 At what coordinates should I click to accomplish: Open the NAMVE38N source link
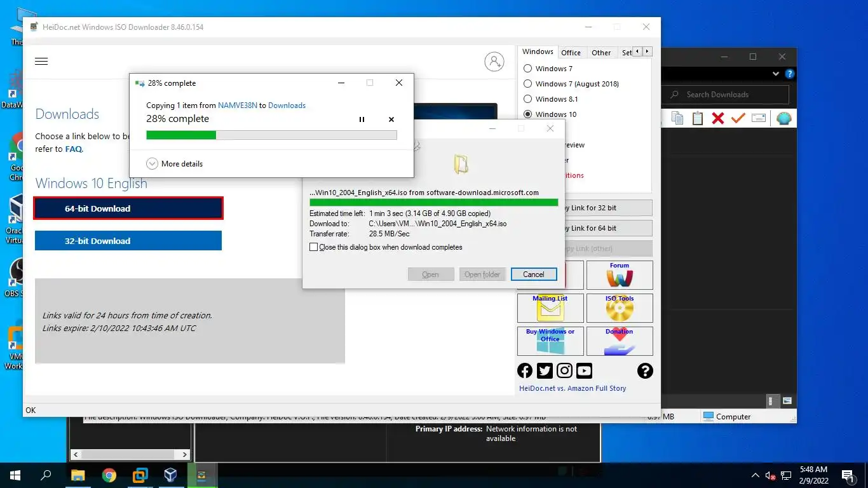[238, 105]
